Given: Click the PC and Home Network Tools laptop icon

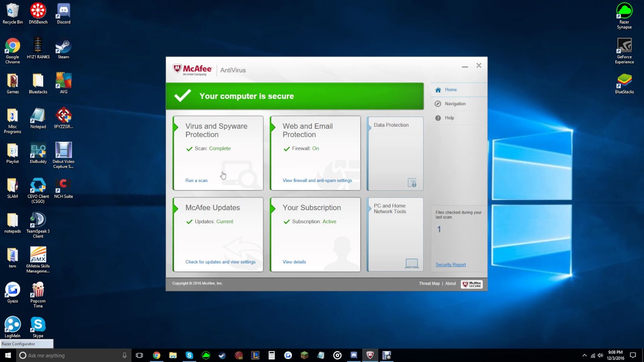Looking at the screenshot, I should 412,263.
